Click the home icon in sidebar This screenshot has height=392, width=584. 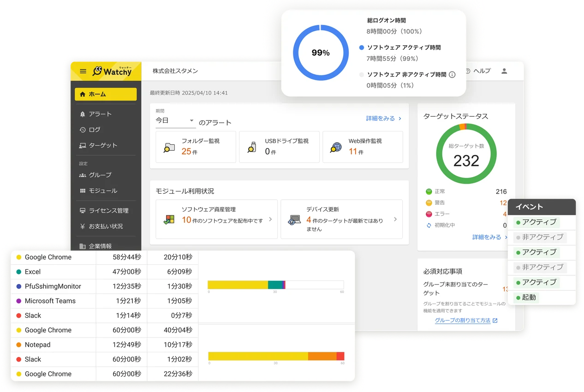83,94
